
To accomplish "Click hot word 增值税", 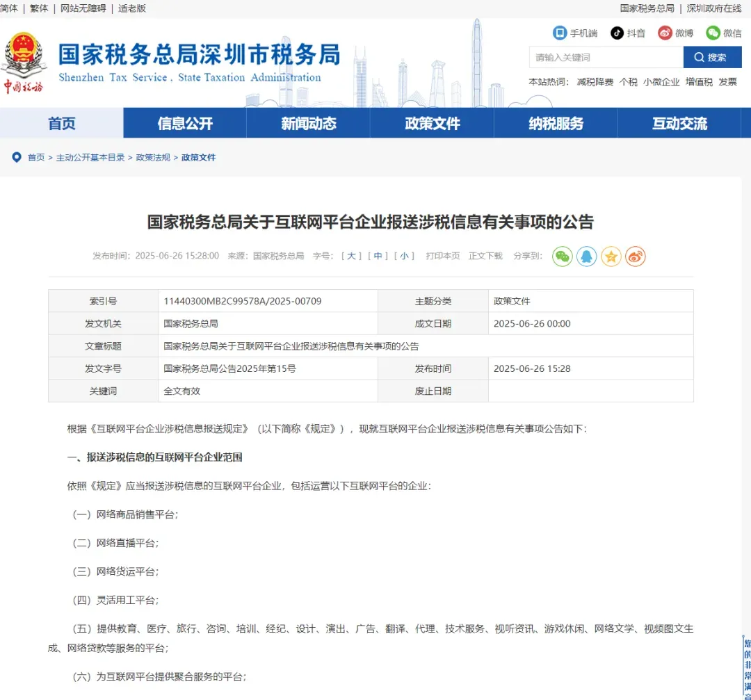I will (x=699, y=82).
